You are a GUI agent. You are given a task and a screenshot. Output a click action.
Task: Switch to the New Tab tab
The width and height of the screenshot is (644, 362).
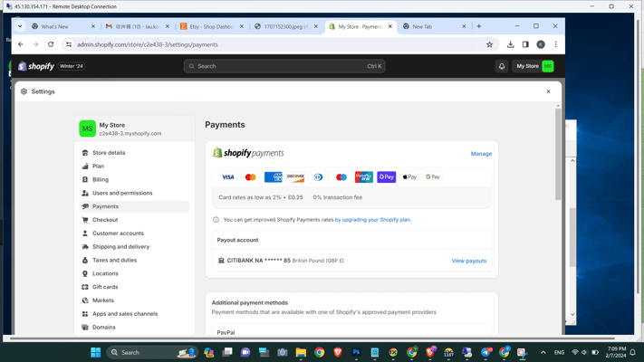435,26
